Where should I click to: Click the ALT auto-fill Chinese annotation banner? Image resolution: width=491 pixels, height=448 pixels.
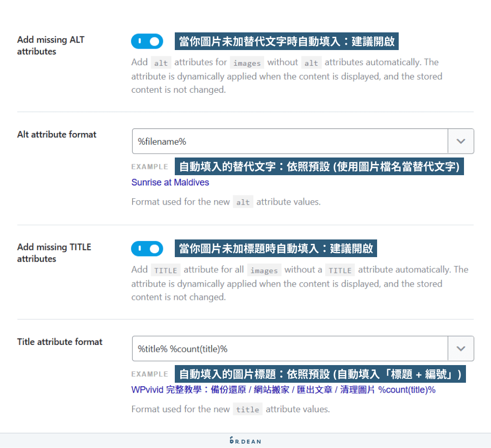coord(287,42)
